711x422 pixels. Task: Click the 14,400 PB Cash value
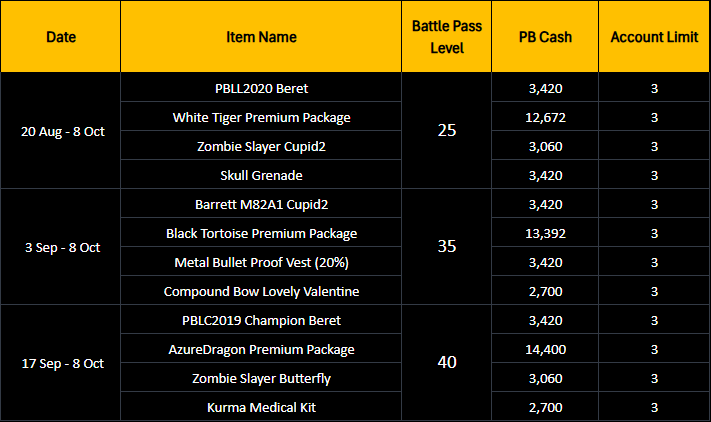545,349
